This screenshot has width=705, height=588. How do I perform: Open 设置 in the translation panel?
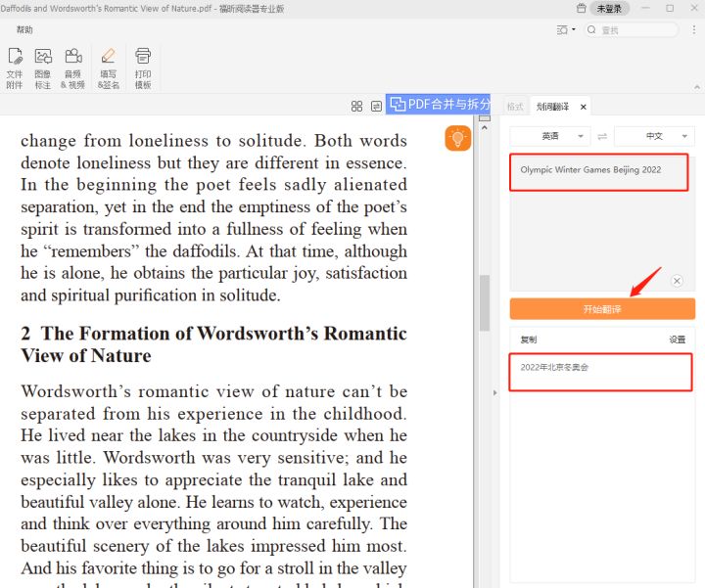pos(677,339)
